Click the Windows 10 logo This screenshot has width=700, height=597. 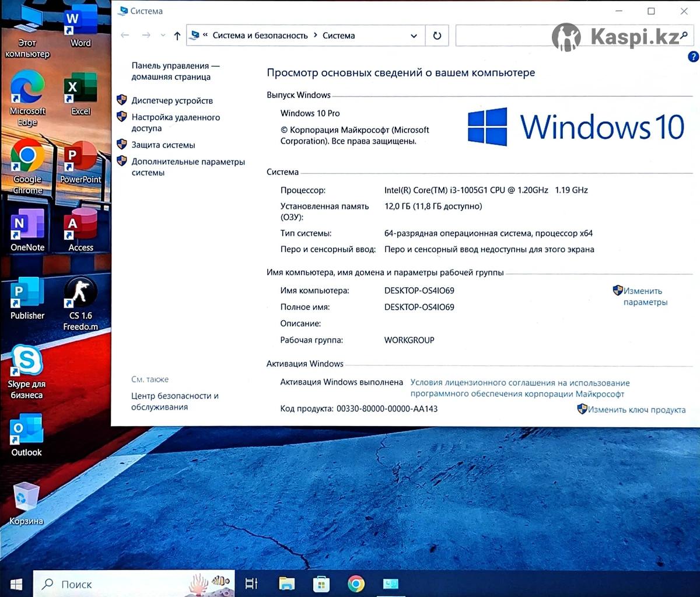(x=576, y=127)
